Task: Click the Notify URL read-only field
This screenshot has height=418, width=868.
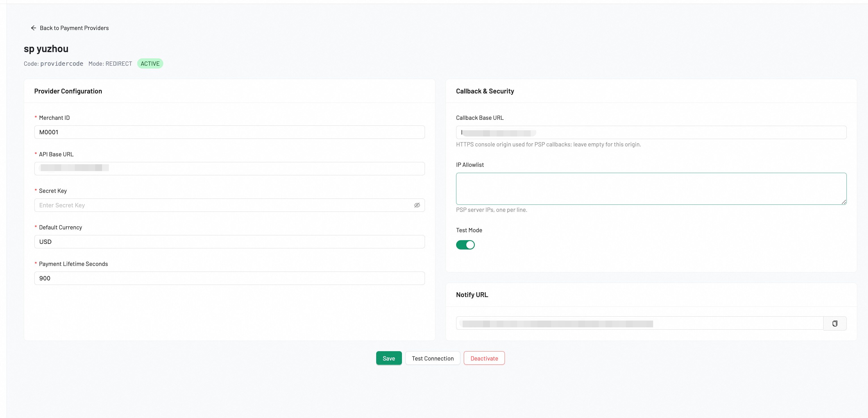Action: tap(640, 323)
